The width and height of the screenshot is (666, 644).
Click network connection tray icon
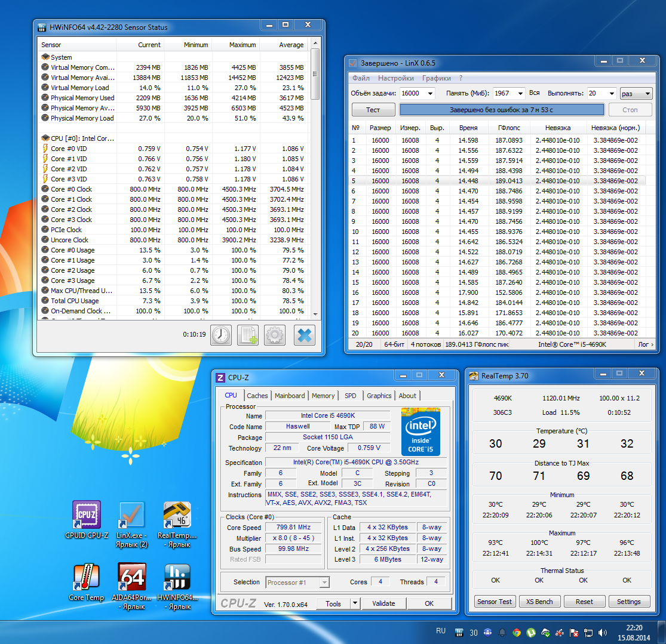588,633
